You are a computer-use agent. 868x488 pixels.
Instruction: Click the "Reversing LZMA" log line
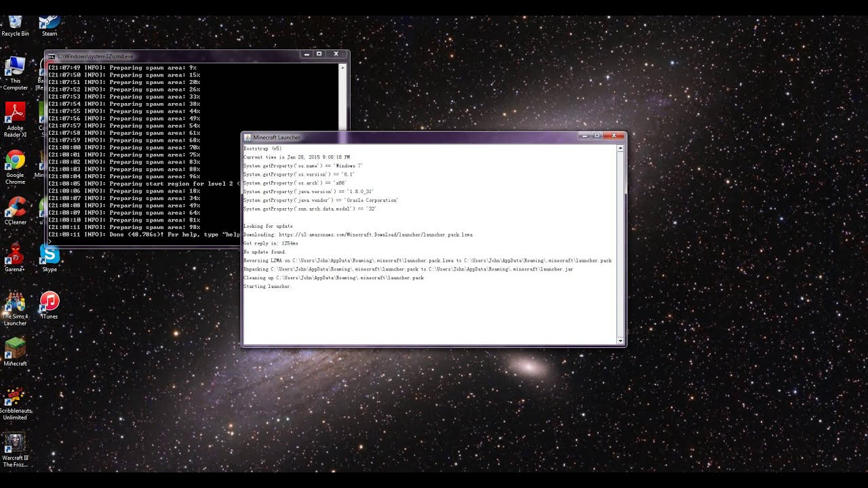pos(427,260)
